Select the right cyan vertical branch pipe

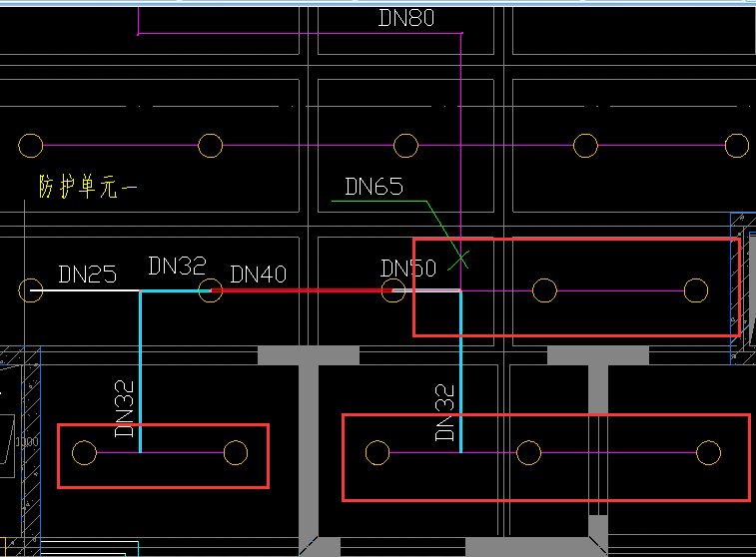pos(461,371)
